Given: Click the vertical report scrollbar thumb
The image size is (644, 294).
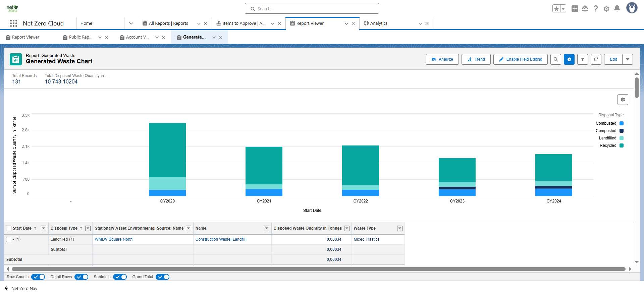Looking at the screenshot, I should pyautogui.click(x=637, y=87).
